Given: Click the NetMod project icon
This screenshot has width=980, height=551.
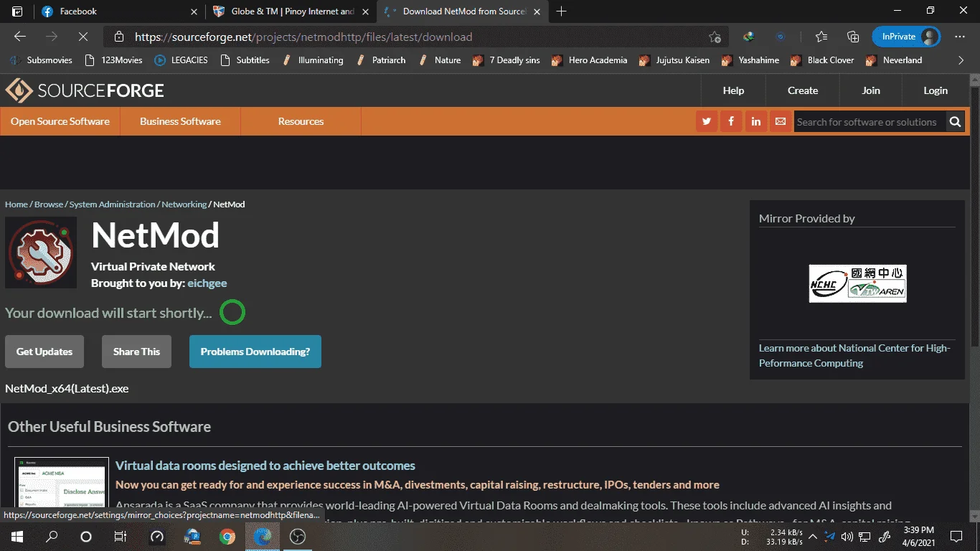Looking at the screenshot, I should 41,253.
